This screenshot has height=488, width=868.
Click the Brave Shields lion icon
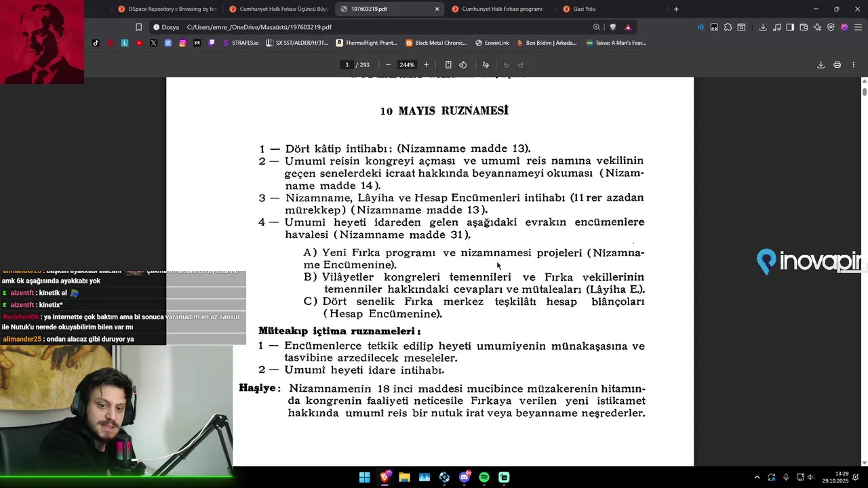[613, 27]
